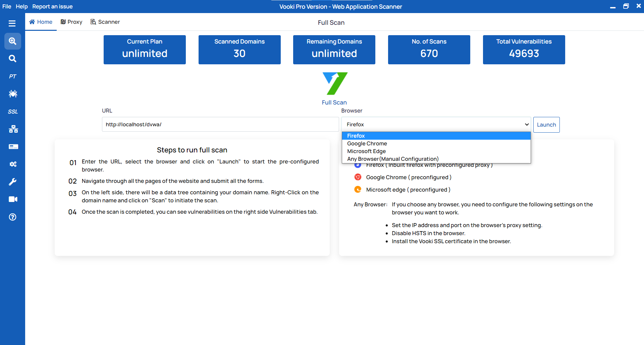Switch to the Proxy tab

[x=71, y=22]
